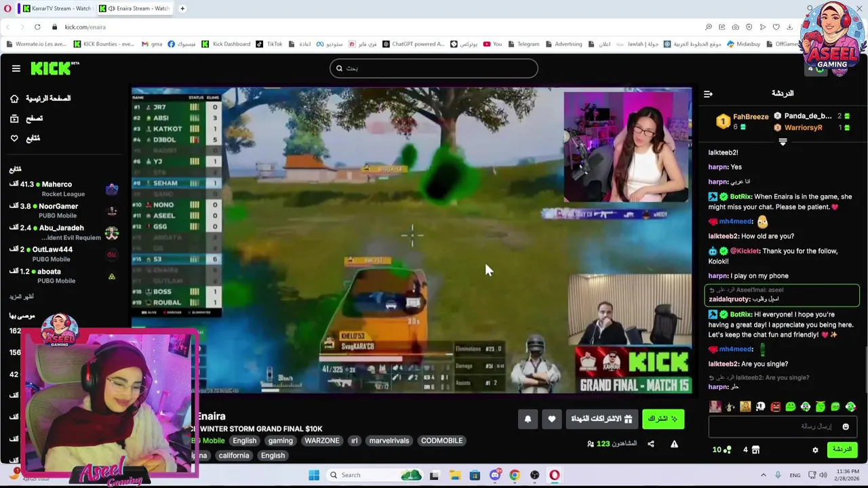Open the Maherco channel
The image size is (868, 488).
(x=64, y=188)
